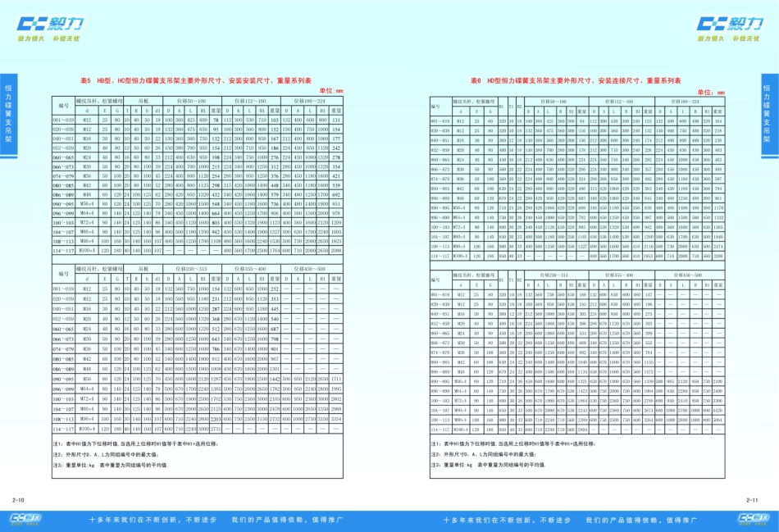Click 吊板 header in Table 5 lower section

pyautogui.click(x=143, y=269)
